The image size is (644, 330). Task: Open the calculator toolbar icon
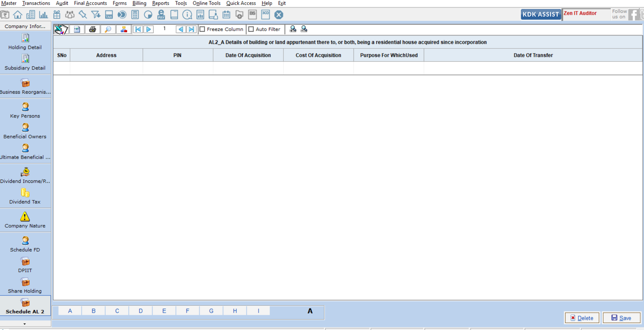pos(135,14)
